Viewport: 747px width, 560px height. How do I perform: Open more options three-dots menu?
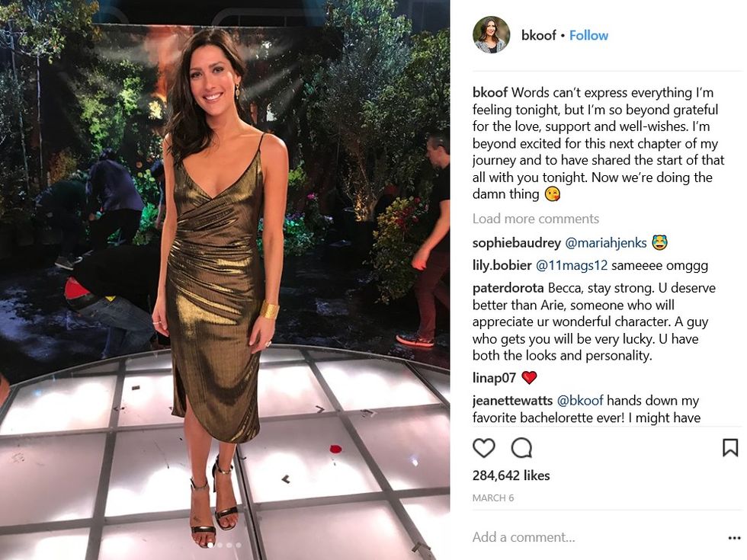[734, 538]
